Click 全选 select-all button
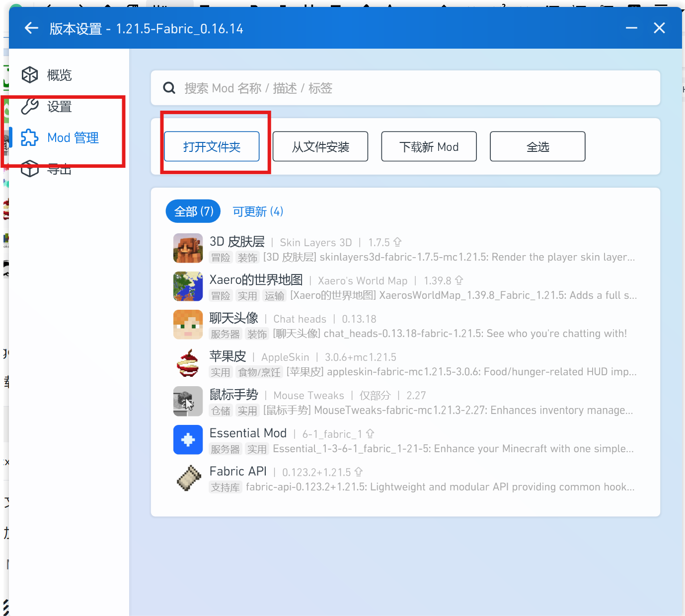This screenshot has width=685, height=616. (x=537, y=146)
